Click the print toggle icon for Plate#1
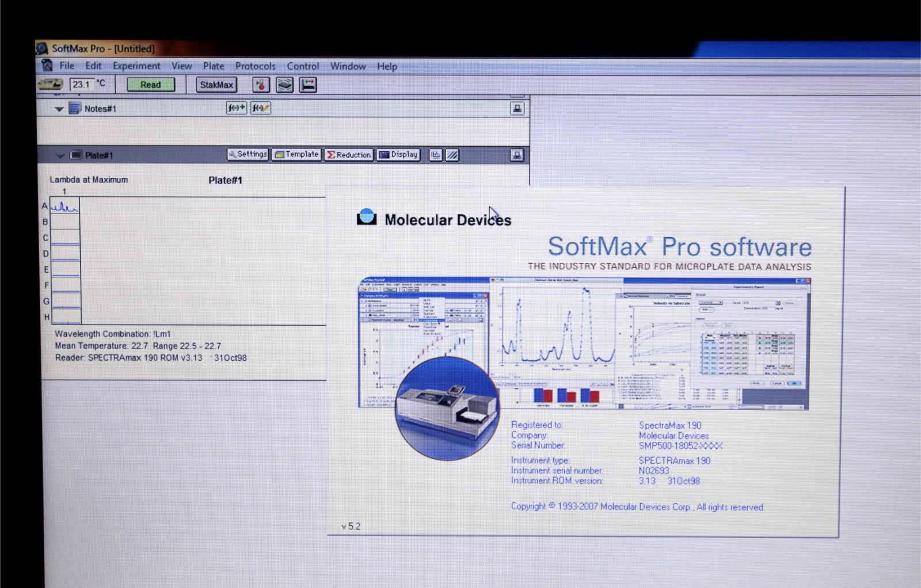921x588 pixels. tap(517, 155)
